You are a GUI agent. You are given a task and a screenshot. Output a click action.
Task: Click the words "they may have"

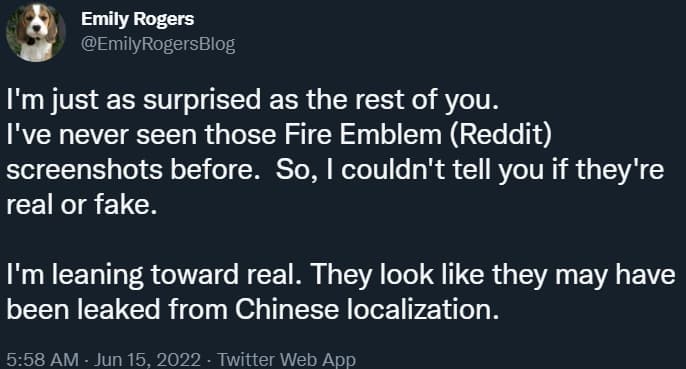point(584,275)
